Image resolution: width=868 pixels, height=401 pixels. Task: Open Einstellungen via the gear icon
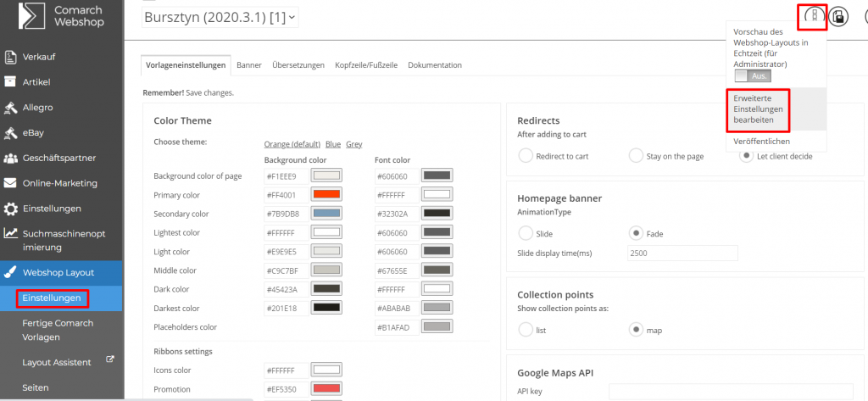(x=10, y=209)
